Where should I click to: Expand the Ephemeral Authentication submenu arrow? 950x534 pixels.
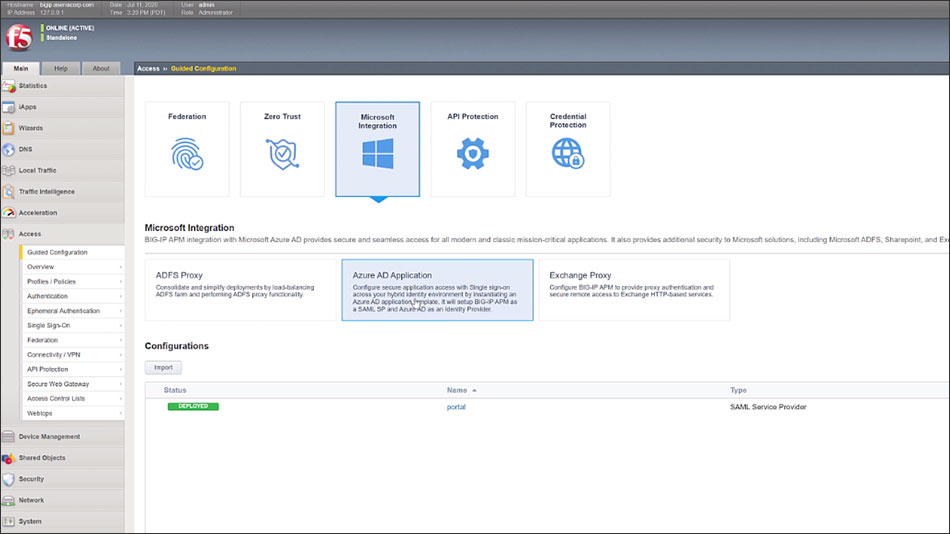(x=121, y=311)
